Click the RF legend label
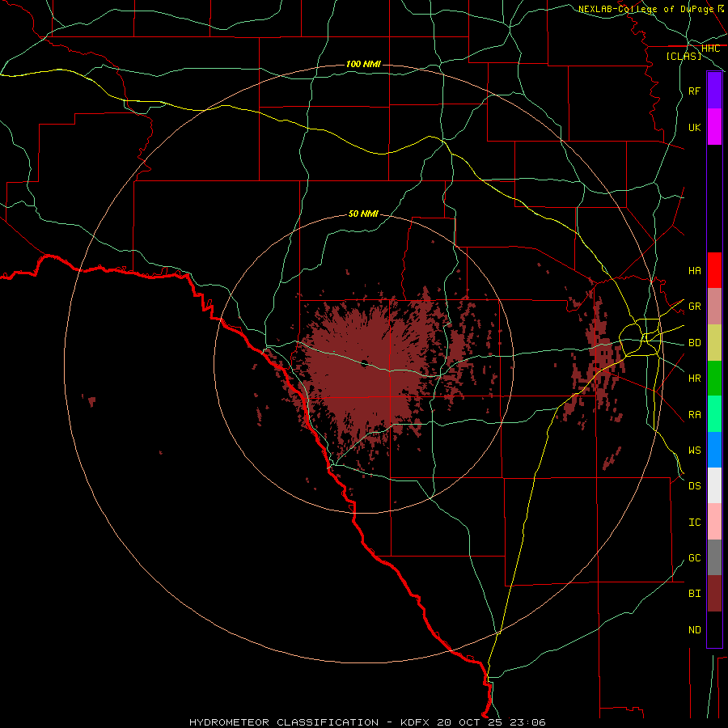The height and width of the screenshot is (728, 728). click(694, 91)
